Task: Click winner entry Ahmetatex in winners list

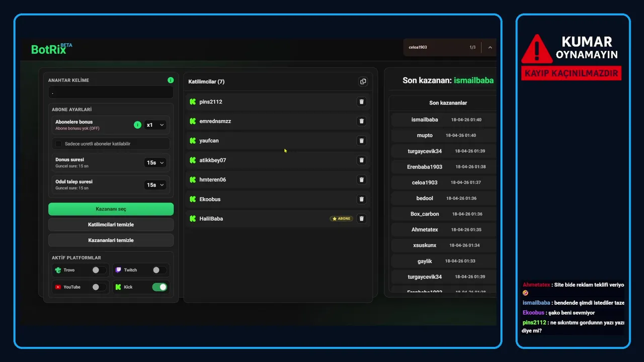Action: [x=444, y=229]
